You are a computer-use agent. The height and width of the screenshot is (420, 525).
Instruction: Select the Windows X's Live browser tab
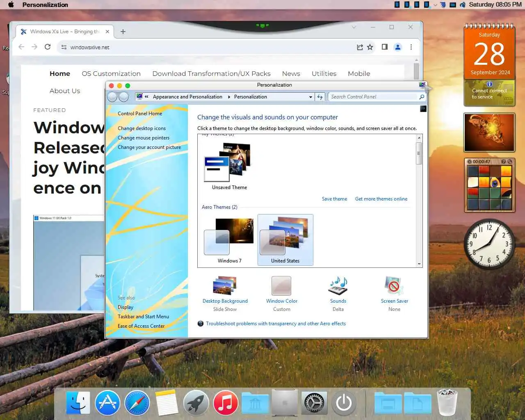pyautogui.click(x=64, y=32)
